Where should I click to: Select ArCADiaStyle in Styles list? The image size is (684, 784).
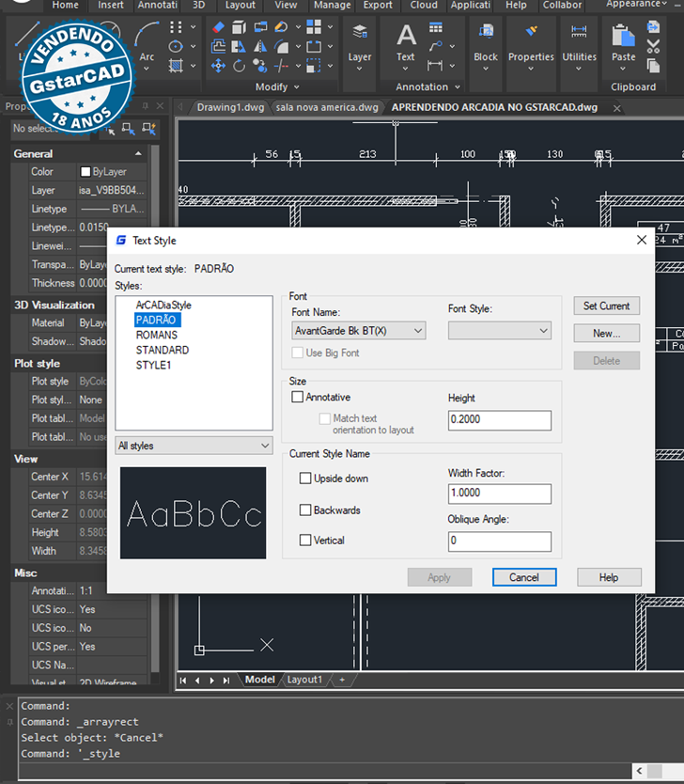tap(163, 305)
